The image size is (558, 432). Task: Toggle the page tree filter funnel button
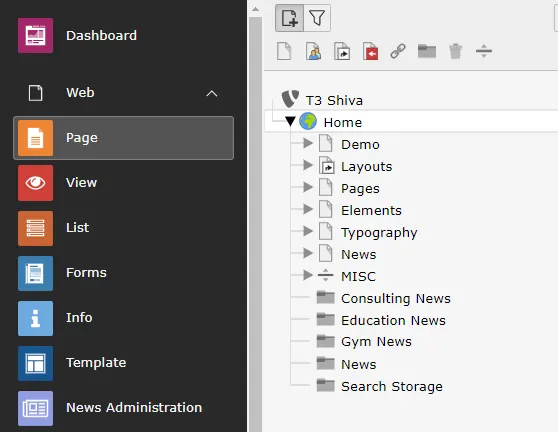pyautogui.click(x=317, y=18)
